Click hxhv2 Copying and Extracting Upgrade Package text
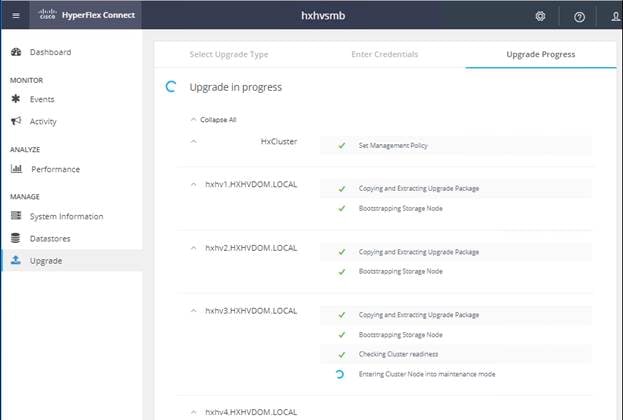This screenshot has height=420, width=623. [x=419, y=252]
